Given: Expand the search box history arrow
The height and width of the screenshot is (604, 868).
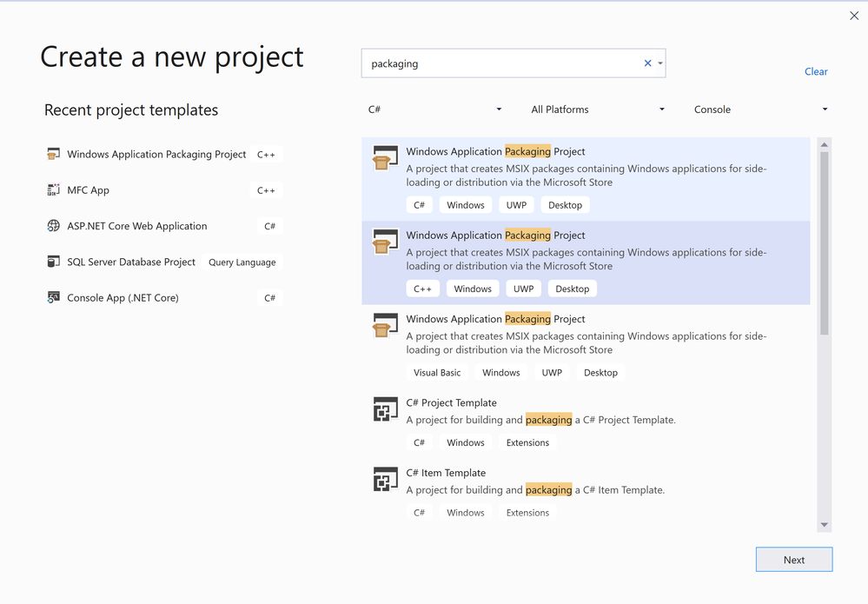Looking at the screenshot, I should click(x=660, y=63).
